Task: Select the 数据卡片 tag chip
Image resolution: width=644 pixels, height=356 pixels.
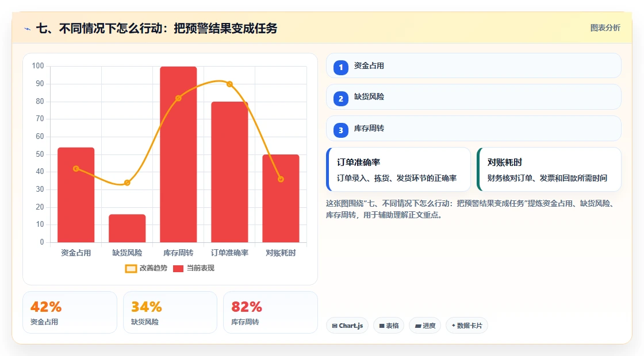Action: [x=467, y=326]
